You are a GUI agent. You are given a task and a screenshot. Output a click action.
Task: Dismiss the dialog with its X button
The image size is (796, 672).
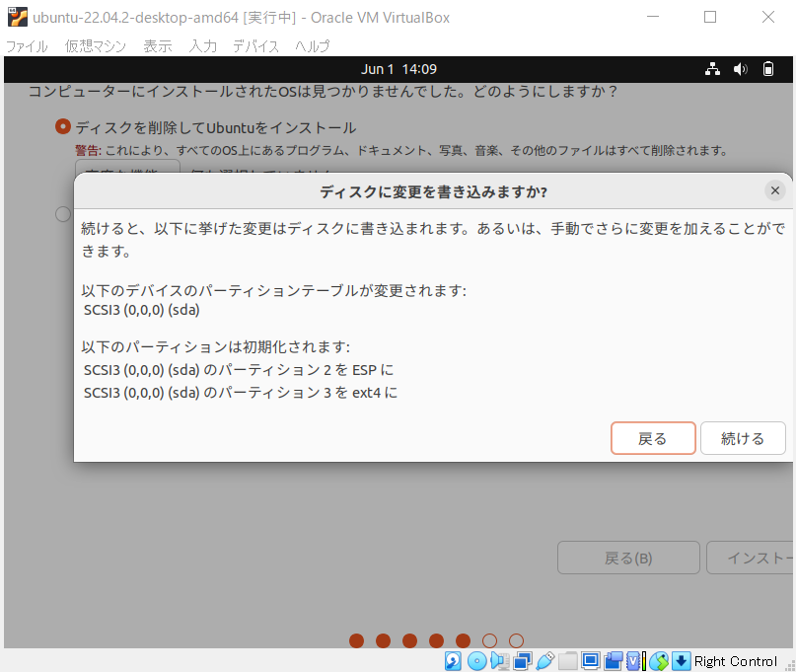click(774, 190)
